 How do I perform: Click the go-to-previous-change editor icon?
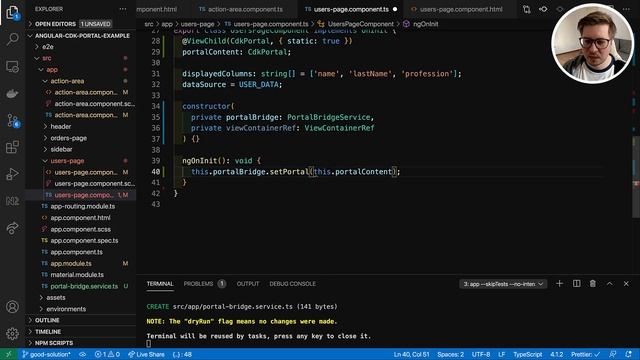pyautogui.click(x=543, y=9)
